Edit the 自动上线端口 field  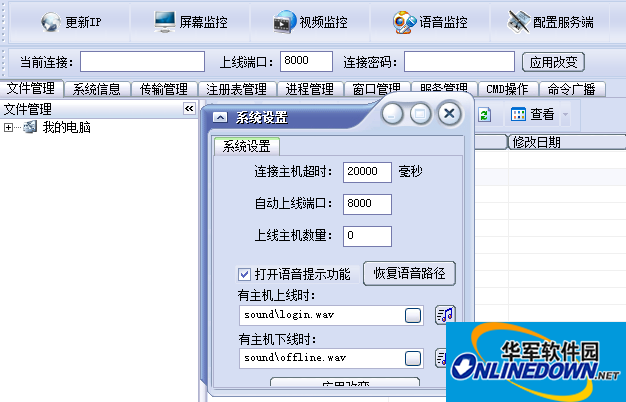pos(367,204)
